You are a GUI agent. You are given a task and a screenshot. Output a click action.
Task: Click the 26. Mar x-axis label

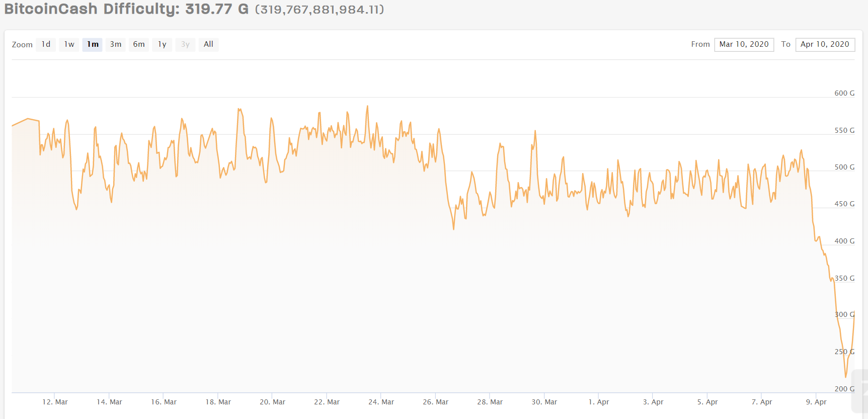(435, 402)
